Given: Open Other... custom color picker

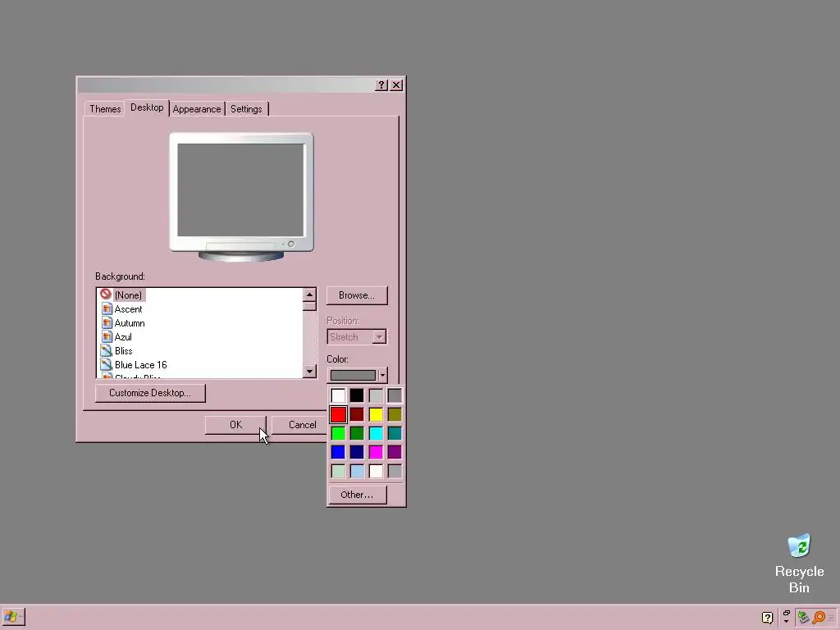Looking at the screenshot, I should coord(357,495).
